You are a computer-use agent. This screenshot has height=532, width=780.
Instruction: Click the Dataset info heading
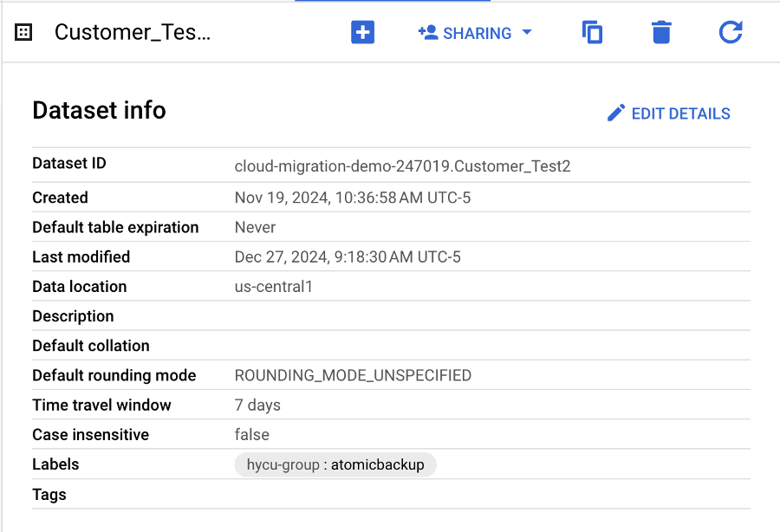click(99, 111)
